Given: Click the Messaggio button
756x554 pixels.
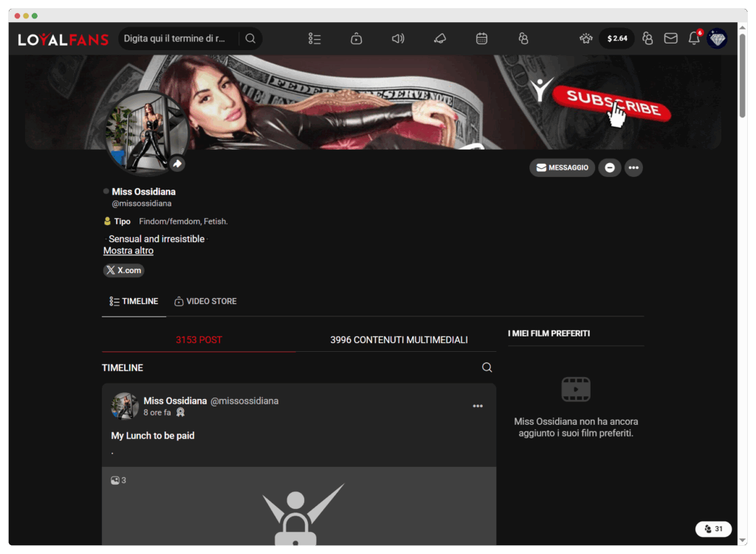Looking at the screenshot, I should click(562, 167).
